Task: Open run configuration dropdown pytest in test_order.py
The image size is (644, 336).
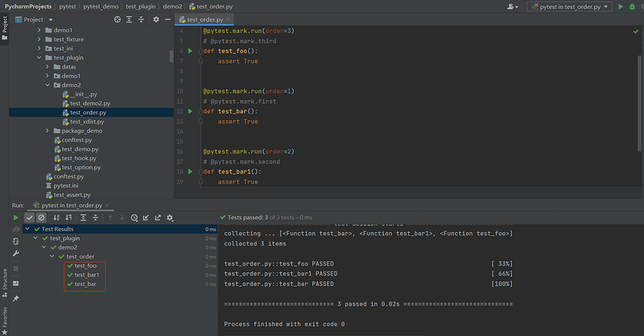Action: click(569, 6)
